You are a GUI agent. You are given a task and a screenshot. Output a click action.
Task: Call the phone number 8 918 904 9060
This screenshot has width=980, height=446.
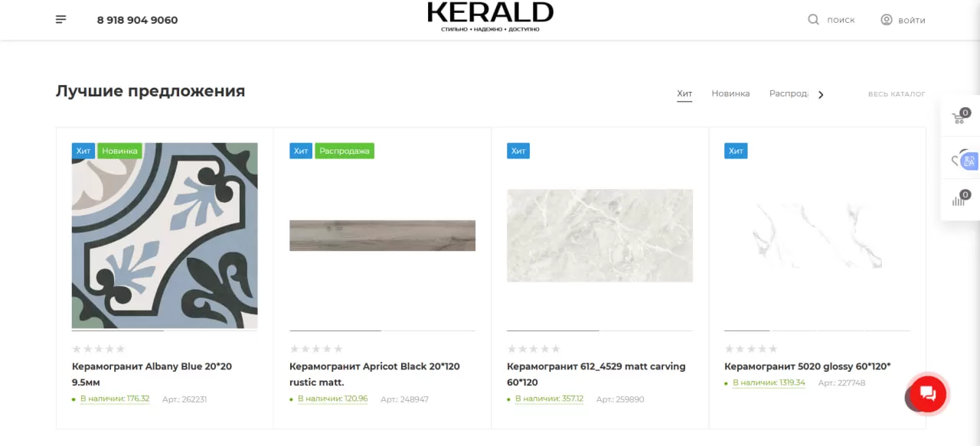(x=137, y=20)
